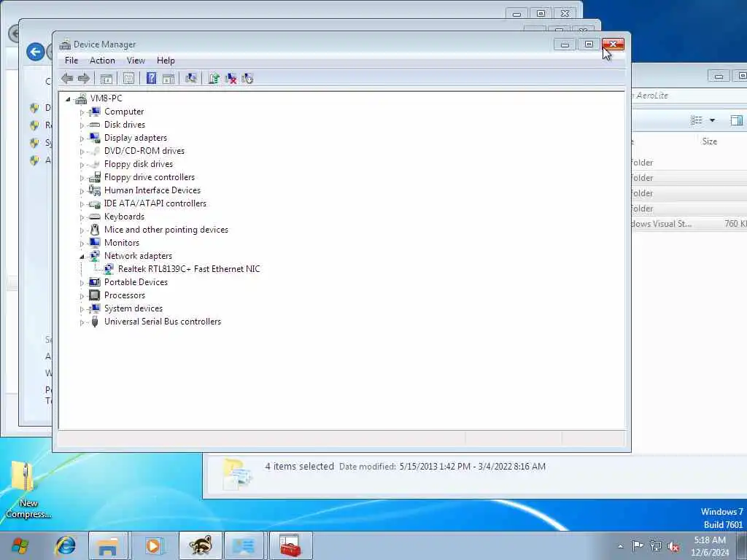The height and width of the screenshot is (560, 747).
Task: Open the view options dropdown arrow in Explorer
Action: (x=712, y=120)
